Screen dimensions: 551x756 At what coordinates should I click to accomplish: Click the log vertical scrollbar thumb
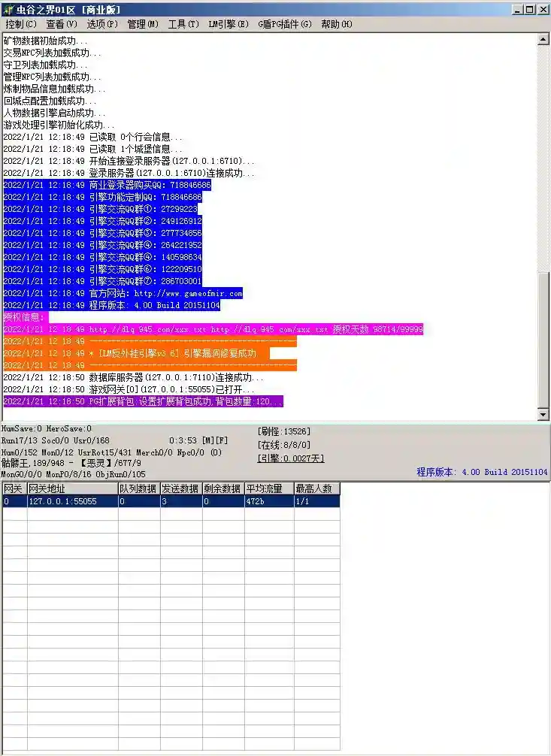(x=543, y=340)
